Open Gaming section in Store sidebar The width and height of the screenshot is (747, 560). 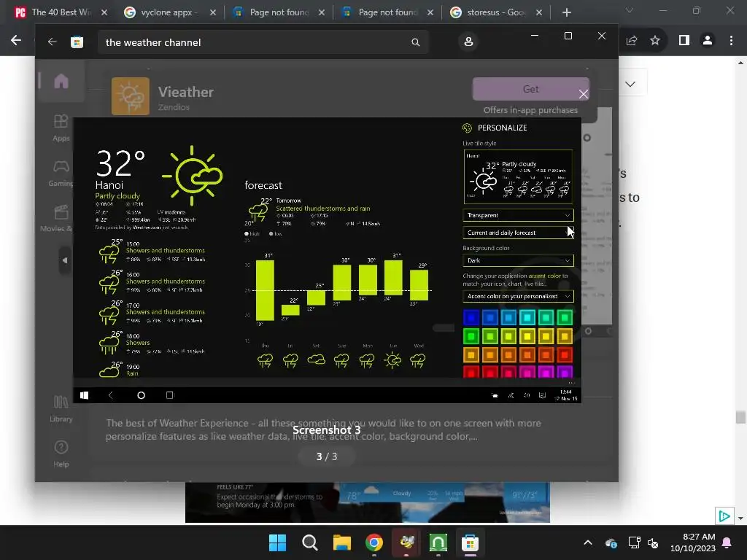(x=61, y=174)
